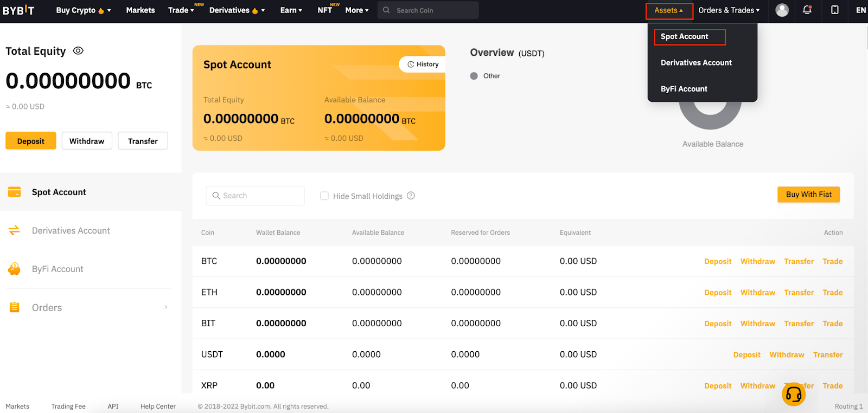The height and width of the screenshot is (413, 868).
Task: Select Spot Account in Assets dropdown
Action: 685,36
